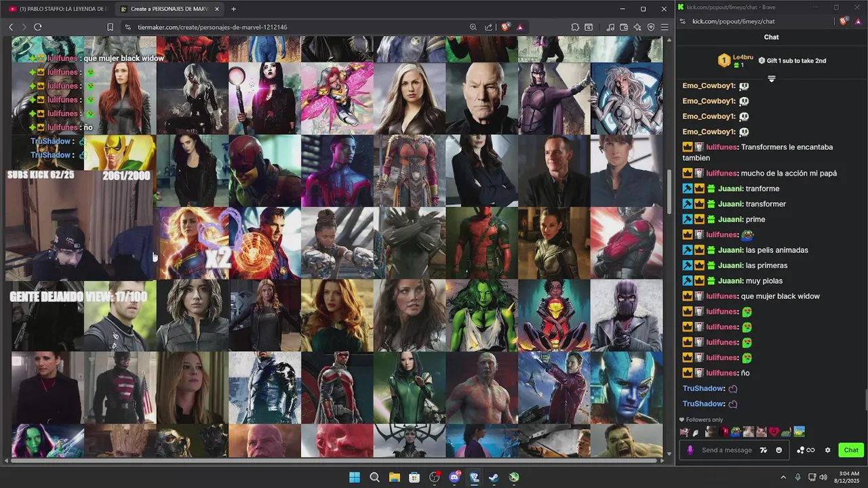Select the Daredevil red mask image
The height and width of the screenshot is (488, 868).
point(265,171)
